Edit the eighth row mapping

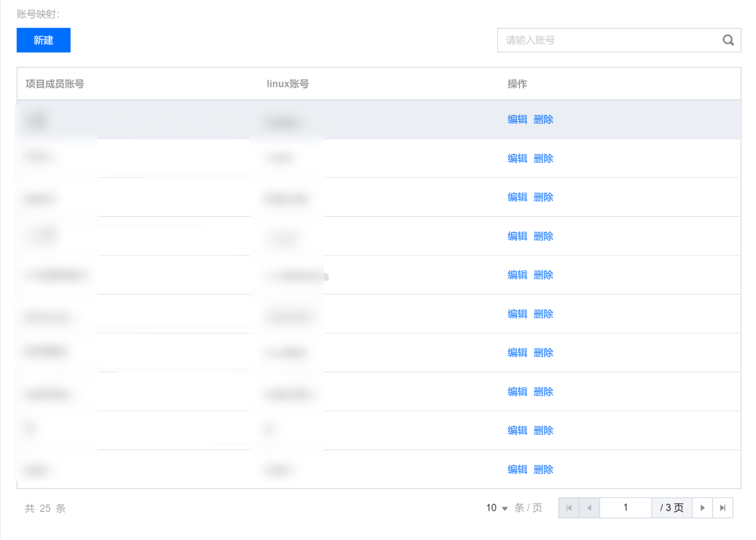tap(517, 392)
